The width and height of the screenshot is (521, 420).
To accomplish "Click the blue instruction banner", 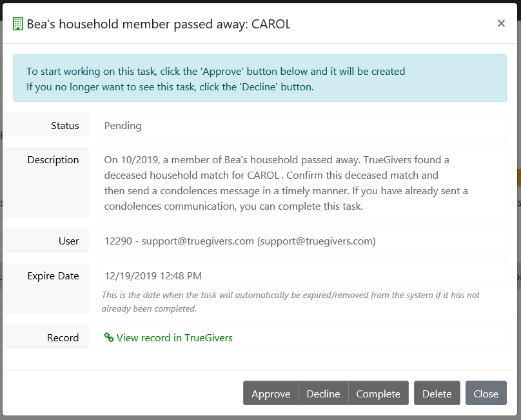I will [x=259, y=79].
